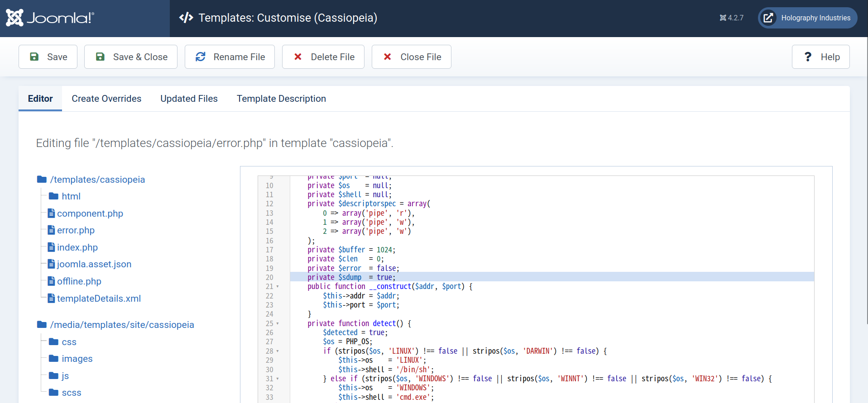
Task: Click the folder icon beside html
Action: click(x=53, y=196)
